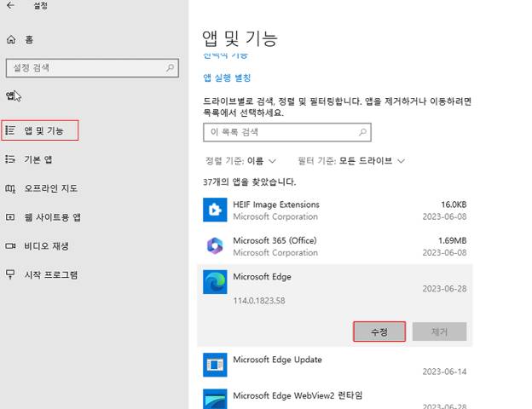This screenshot has height=409, width=532.
Task: Go back with the arrow icon
Action: 10,5
